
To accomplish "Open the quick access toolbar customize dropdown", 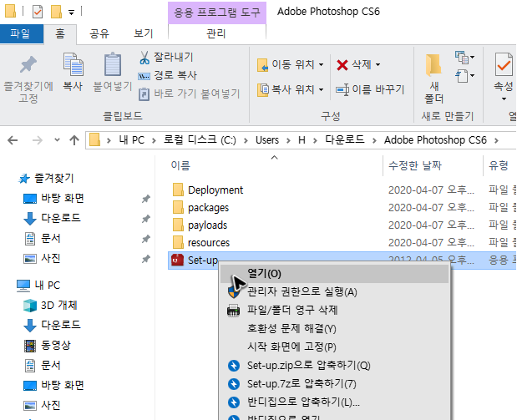I will [x=71, y=13].
